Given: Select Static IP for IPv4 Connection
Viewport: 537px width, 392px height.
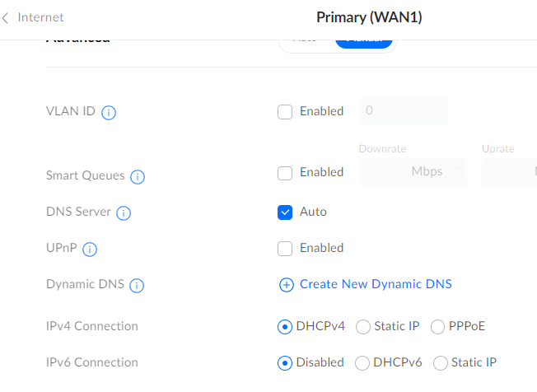Looking at the screenshot, I should (363, 327).
